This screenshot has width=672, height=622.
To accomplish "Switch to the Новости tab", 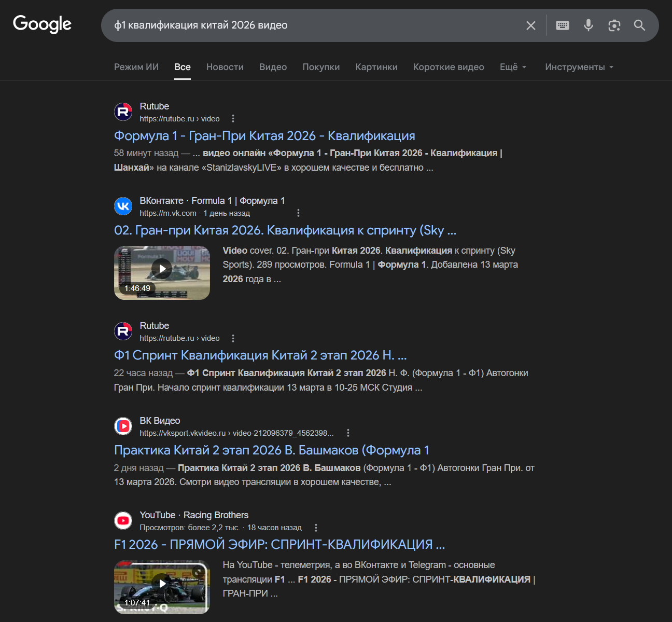I will click(x=225, y=67).
